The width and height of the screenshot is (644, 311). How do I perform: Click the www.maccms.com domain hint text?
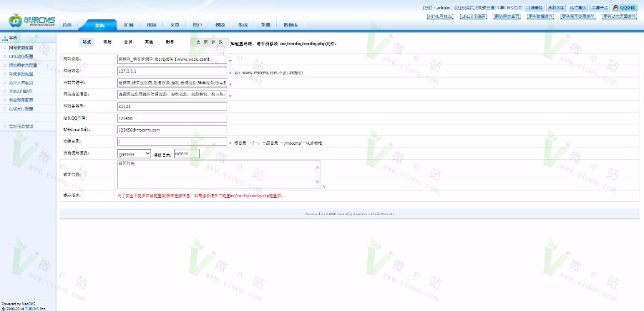(268, 73)
